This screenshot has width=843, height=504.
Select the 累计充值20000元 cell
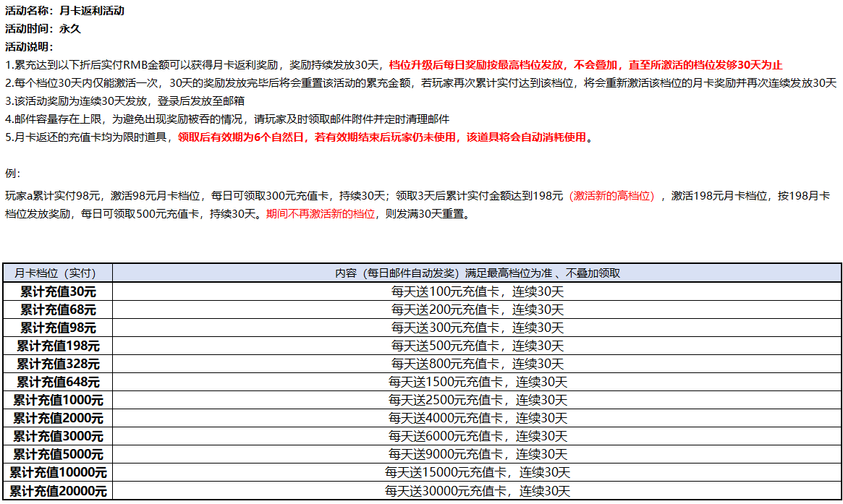pos(58,491)
